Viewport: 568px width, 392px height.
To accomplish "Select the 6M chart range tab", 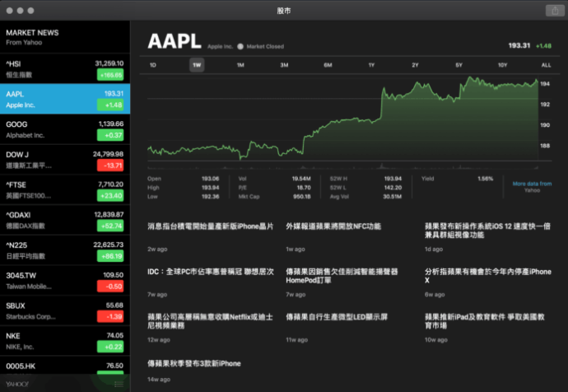I will click(x=328, y=65).
